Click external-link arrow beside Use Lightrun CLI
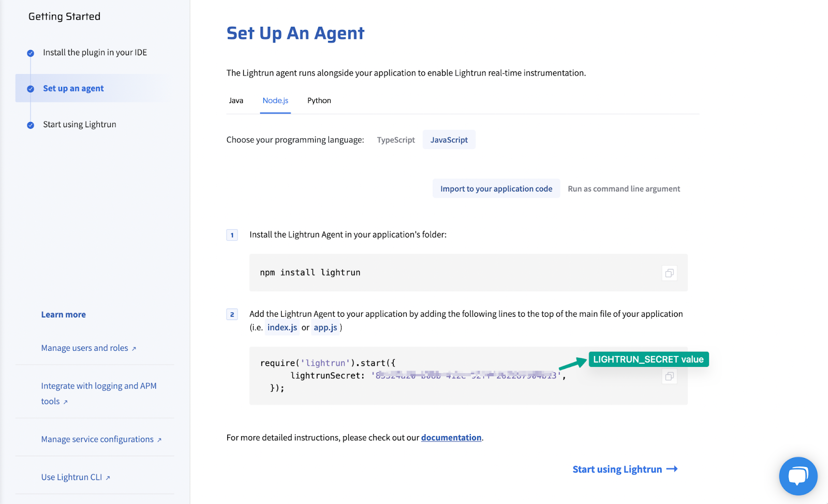 point(108,478)
